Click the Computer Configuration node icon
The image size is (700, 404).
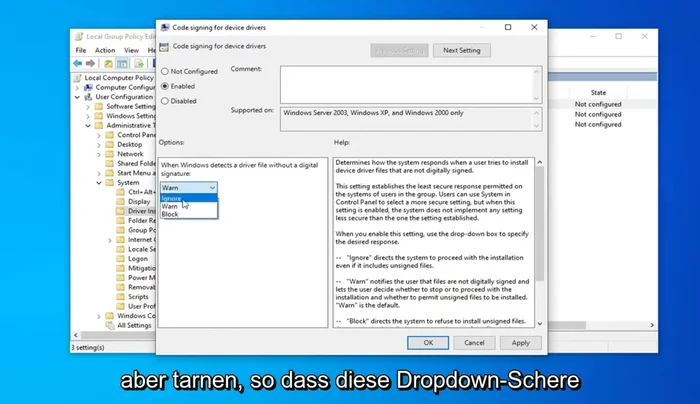88,87
